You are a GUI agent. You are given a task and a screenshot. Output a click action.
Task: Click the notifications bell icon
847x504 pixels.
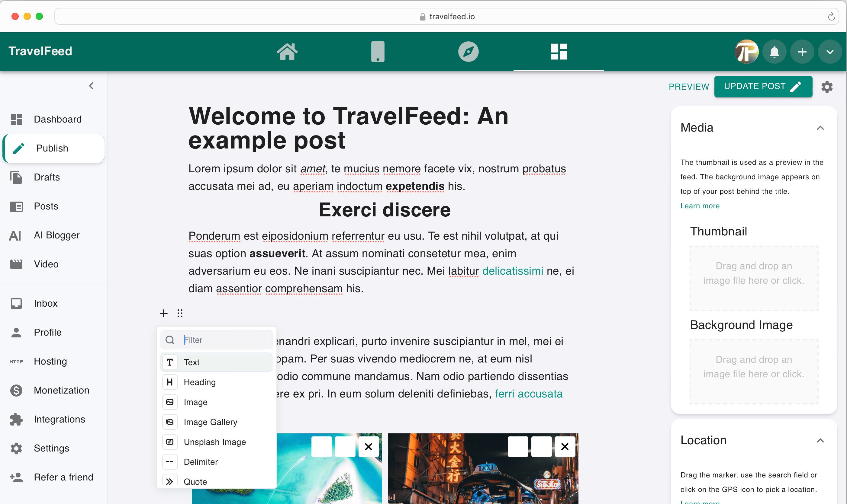(x=775, y=52)
